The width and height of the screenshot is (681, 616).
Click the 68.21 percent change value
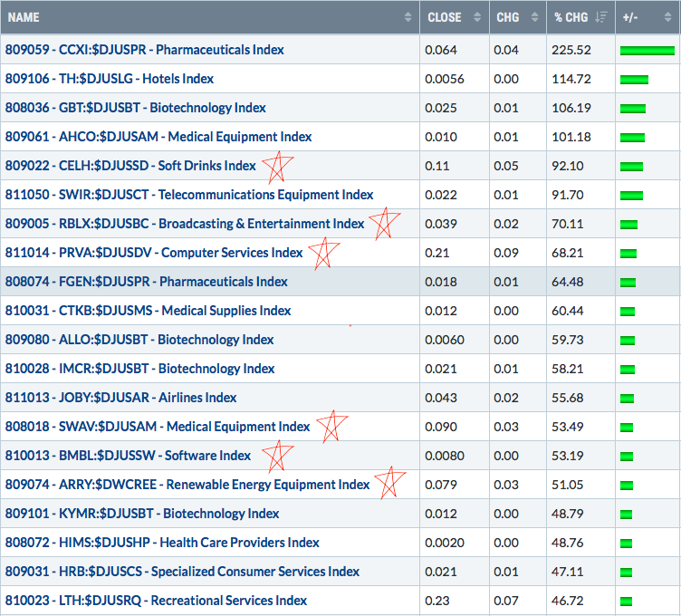[x=568, y=253]
